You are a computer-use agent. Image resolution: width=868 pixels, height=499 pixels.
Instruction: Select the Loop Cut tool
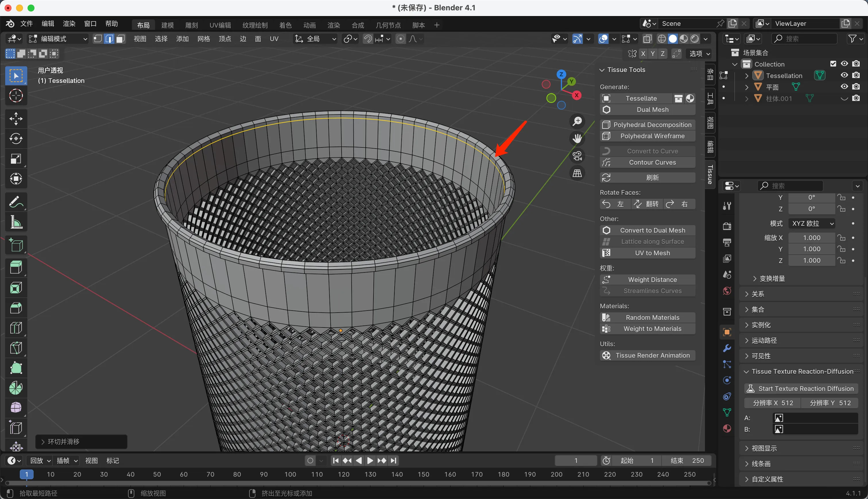coord(16,328)
